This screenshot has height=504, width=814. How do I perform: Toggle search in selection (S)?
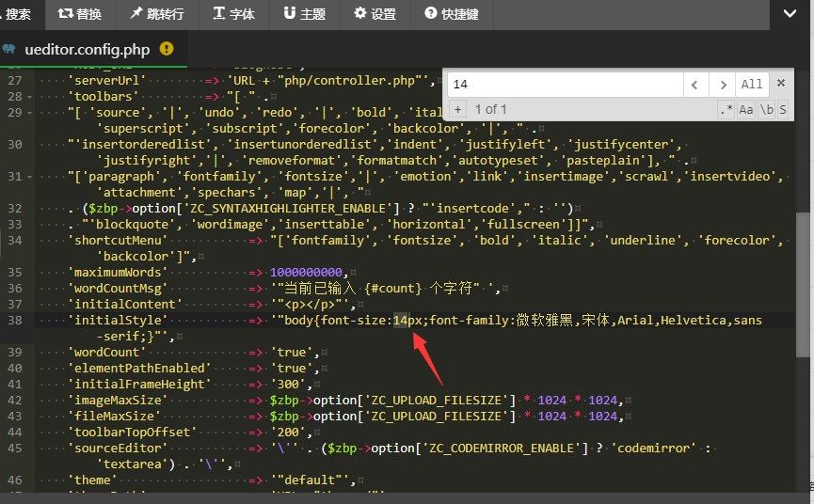click(782, 109)
